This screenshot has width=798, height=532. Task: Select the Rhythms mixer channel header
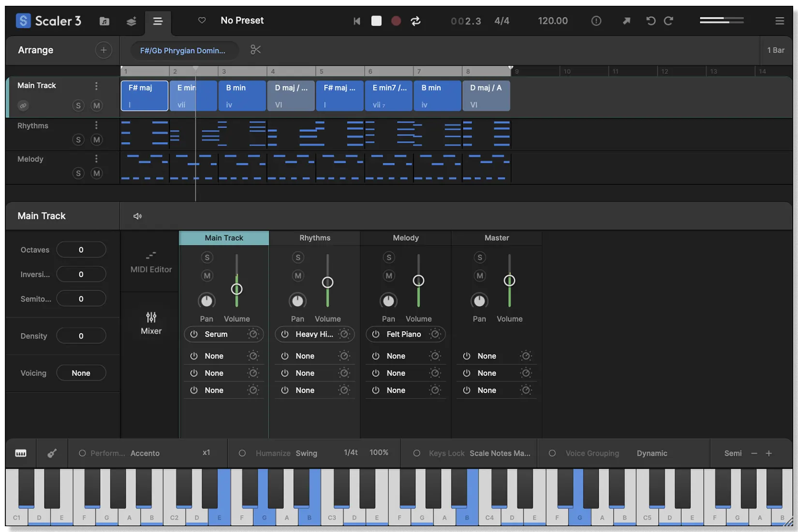point(315,238)
